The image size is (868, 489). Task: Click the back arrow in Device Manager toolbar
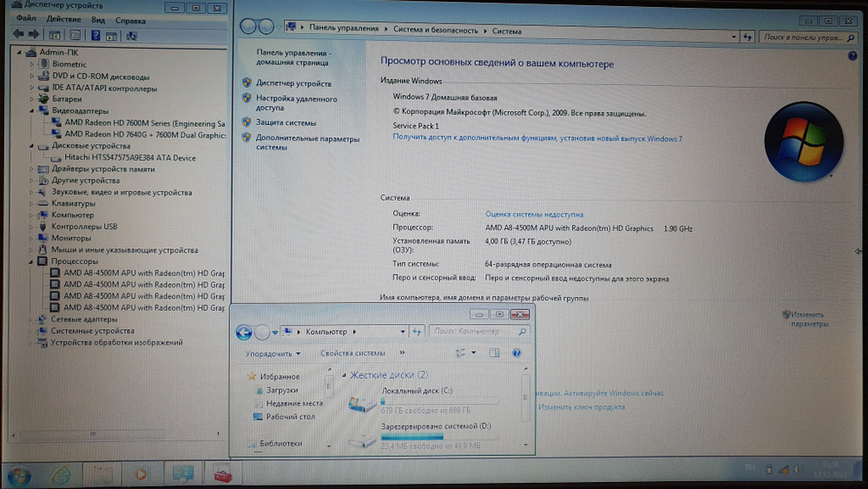pos(18,34)
